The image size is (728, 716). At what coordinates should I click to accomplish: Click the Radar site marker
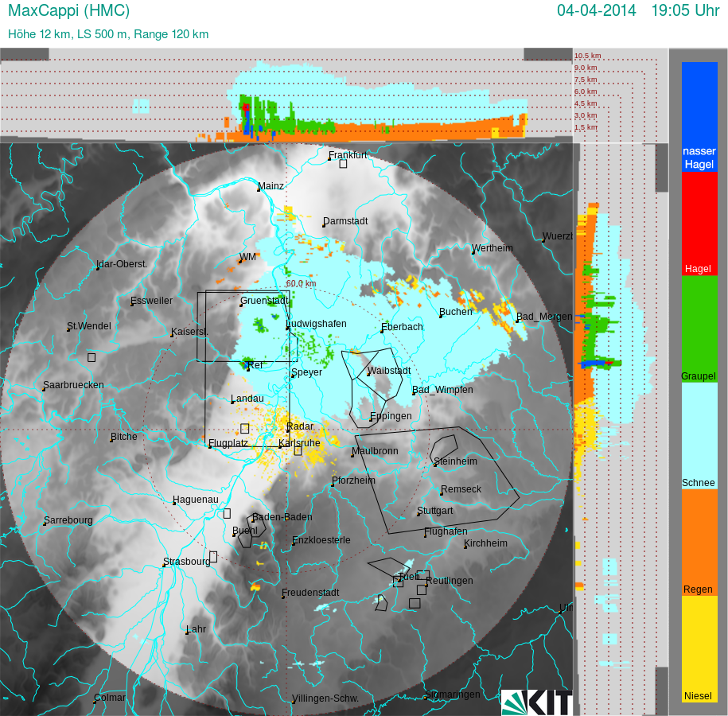pos(289,430)
